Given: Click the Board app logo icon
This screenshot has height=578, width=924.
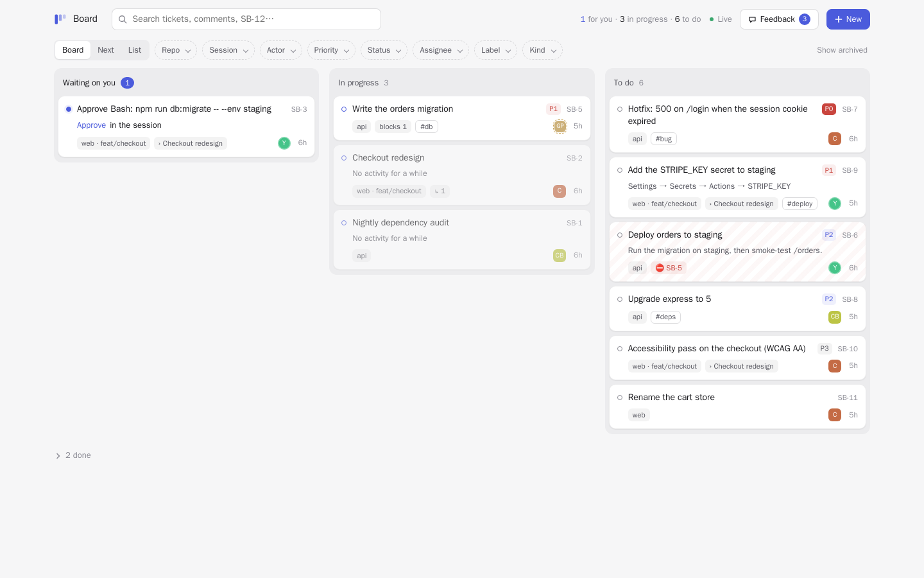Looking at the screenshot, I should pyautogui.click(x=60, y=19).
